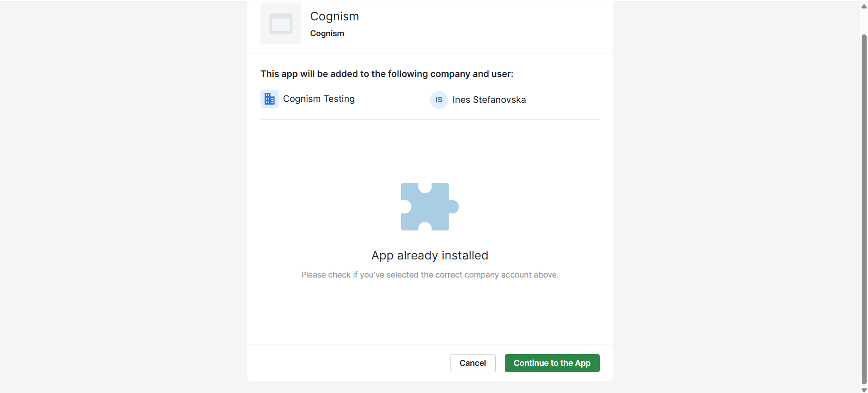Image resolution: width=868 pixels, height=393 pixels.
Task: Click the Cognism app placeholder logo
Action: [280, 24]
